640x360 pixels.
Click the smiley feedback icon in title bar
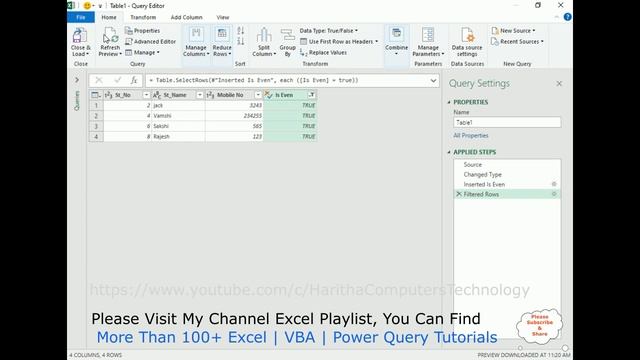(87, 6)
